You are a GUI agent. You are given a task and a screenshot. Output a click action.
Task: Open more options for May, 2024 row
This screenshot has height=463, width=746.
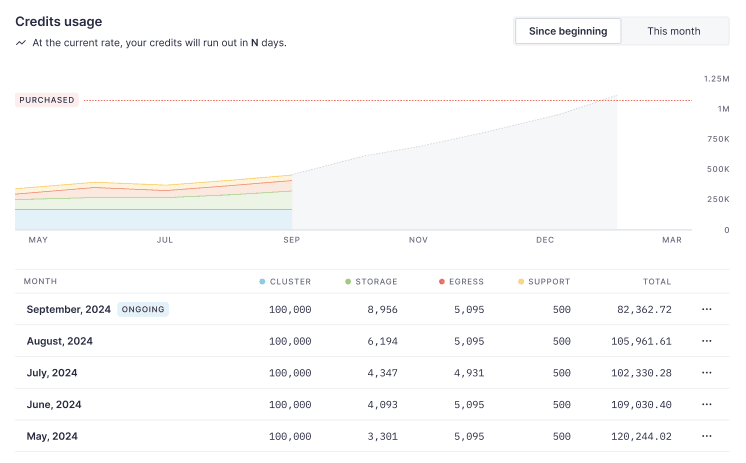point(707,436)
